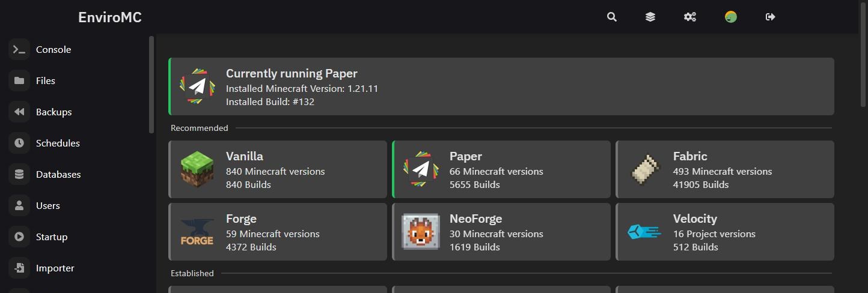Viewport: 868px width, 293px height.
Task: Click '4372 Builds' text
Action: coord(251,247)
